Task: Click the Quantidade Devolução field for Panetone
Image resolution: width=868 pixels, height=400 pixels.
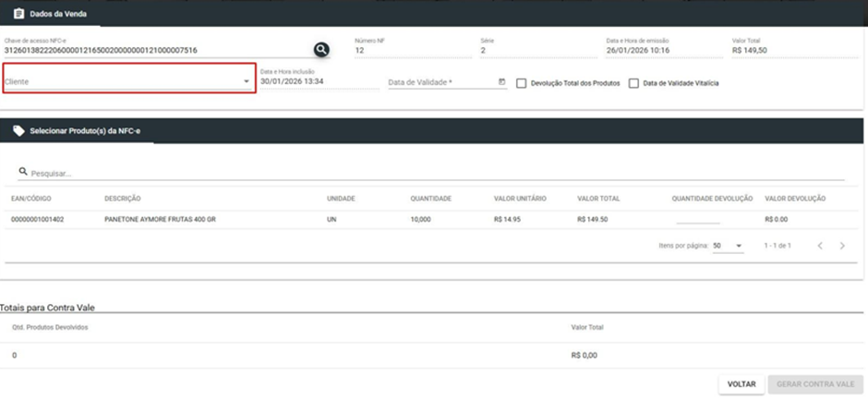Action: point(698,219)
